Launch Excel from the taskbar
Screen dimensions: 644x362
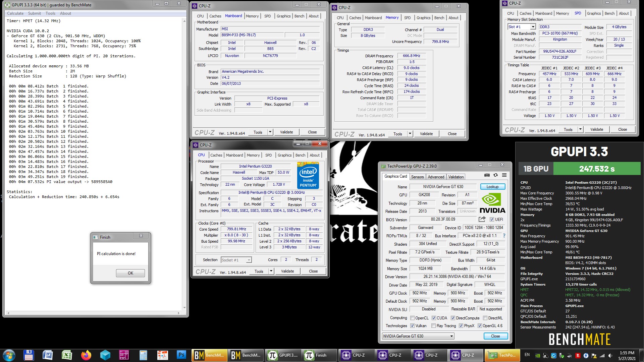(67, 355)
